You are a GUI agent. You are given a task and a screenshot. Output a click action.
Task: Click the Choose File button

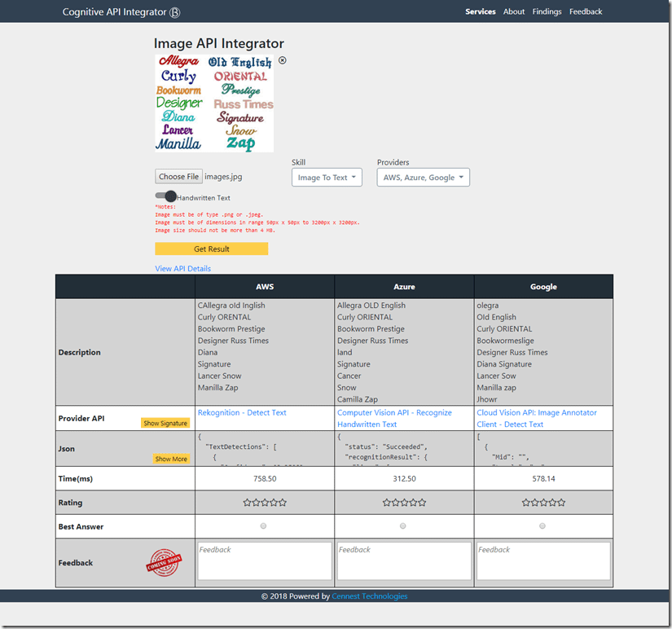pyautogui.click(x=178, y=177)
